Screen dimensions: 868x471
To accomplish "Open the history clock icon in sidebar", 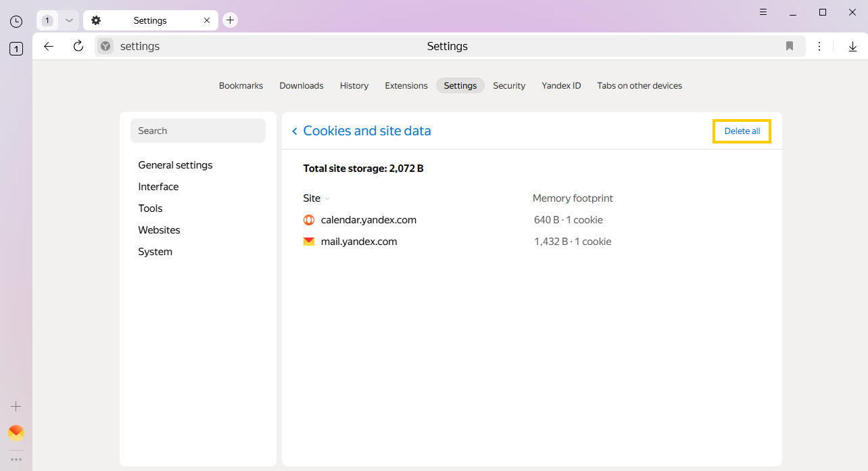I will pyautogui.click(x=16, y=22).
